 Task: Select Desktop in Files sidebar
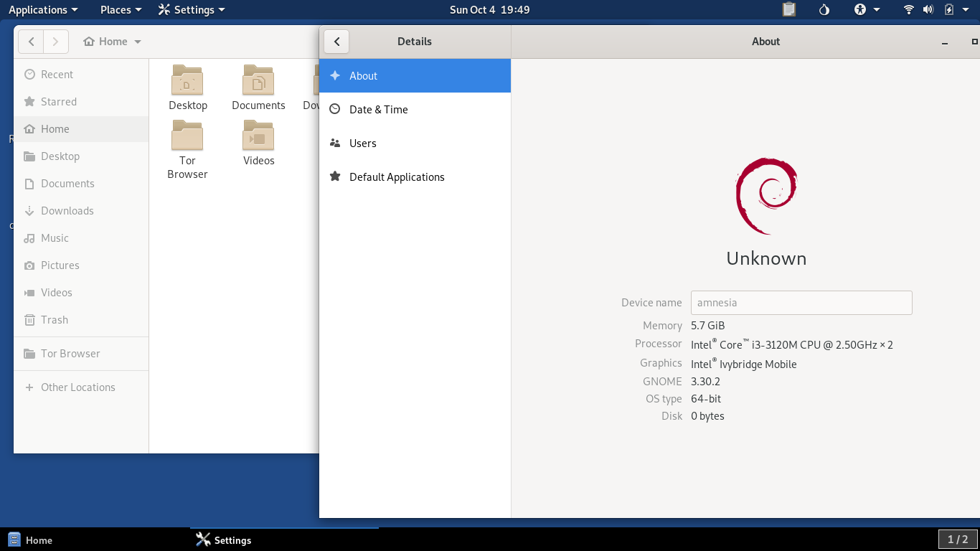coord(81,156)
